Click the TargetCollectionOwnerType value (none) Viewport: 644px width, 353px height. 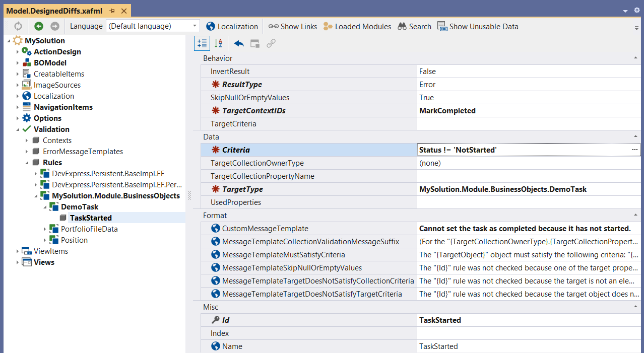[430, 163]
